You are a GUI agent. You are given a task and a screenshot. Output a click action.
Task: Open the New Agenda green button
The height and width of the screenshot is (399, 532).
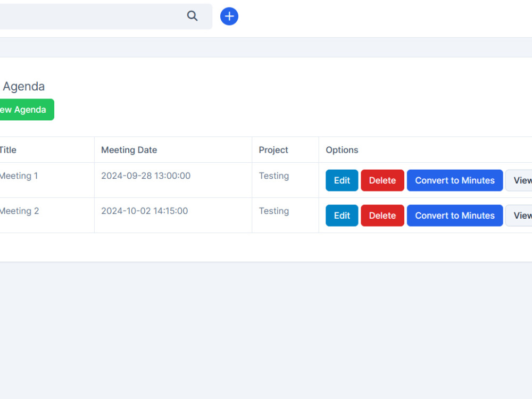pos(27,110)
